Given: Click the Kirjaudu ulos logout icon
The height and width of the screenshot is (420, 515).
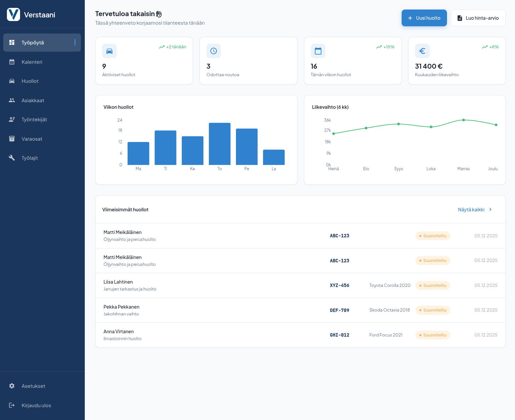Looking at the screenshot, I should click(x=12, y=405).
